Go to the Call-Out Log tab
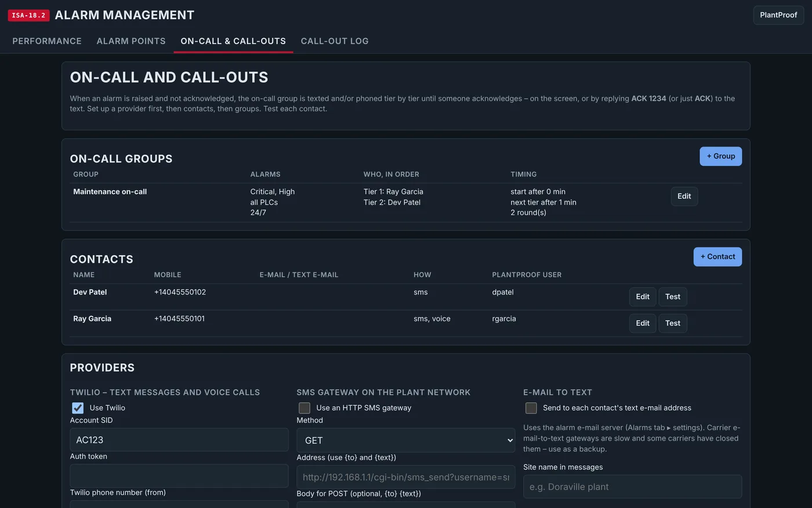812x508 pixels. [335, 41]
